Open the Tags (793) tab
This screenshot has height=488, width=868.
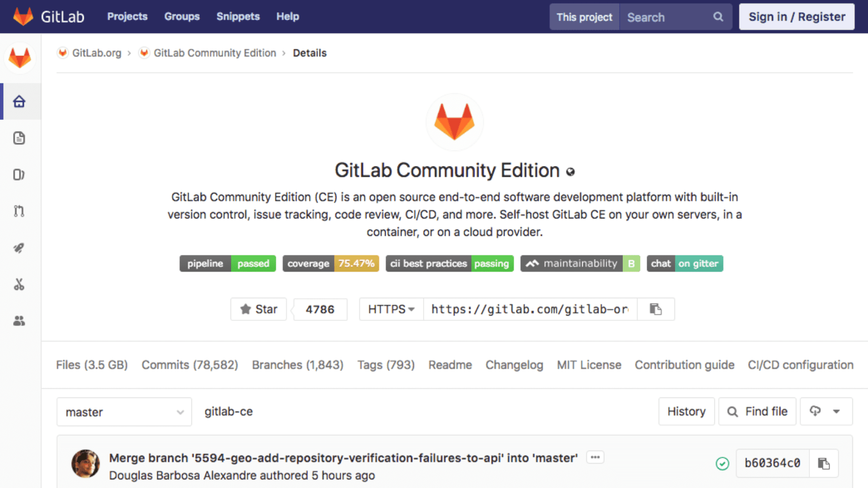pyautogui.click(x=386, y=365)
